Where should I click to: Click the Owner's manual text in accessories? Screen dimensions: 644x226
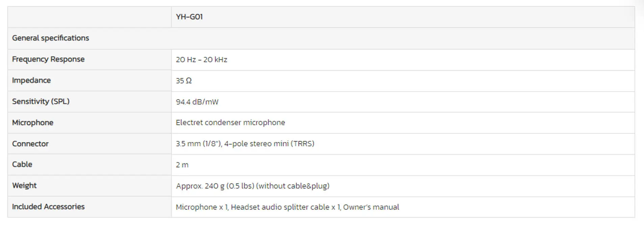(371, 207)
